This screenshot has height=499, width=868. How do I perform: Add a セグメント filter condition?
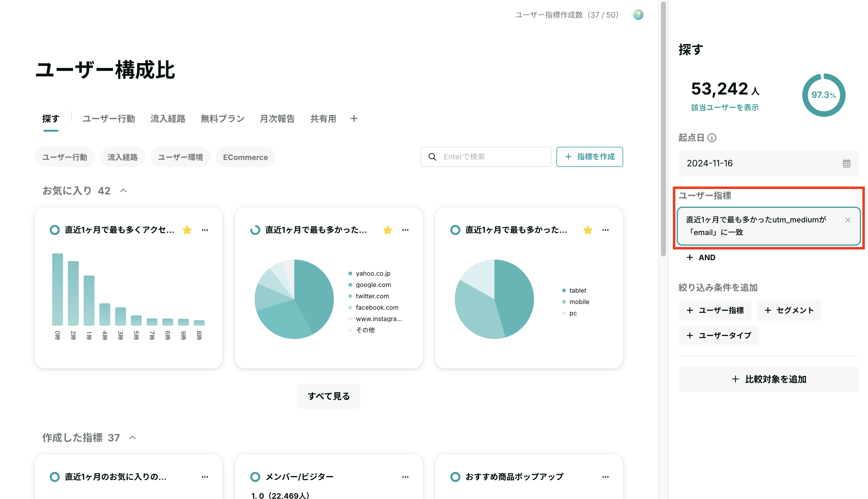[789, 311]
